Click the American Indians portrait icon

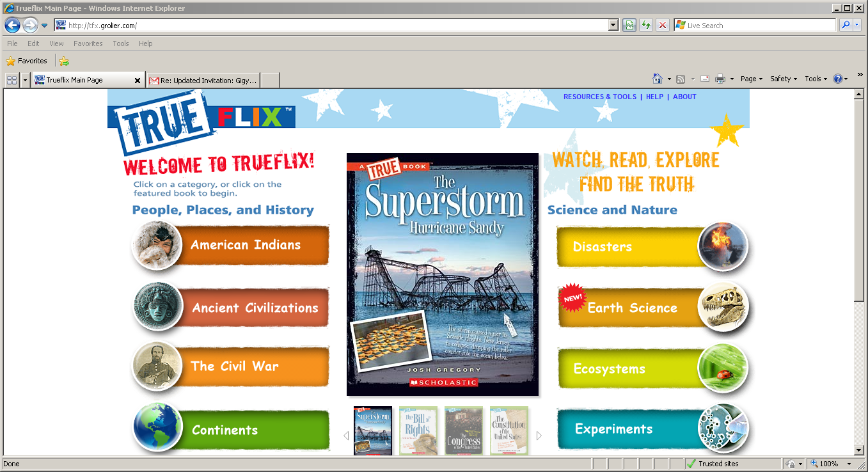coord(157,245)
